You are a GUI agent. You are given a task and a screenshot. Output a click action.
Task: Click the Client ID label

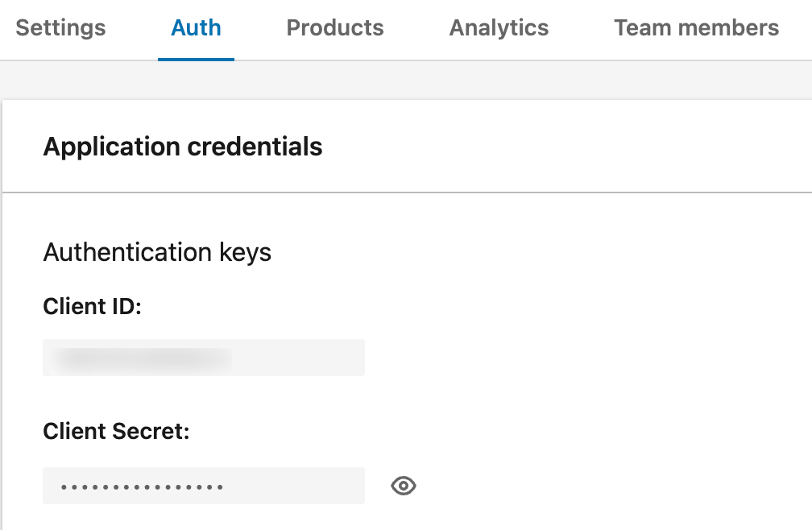90,306
